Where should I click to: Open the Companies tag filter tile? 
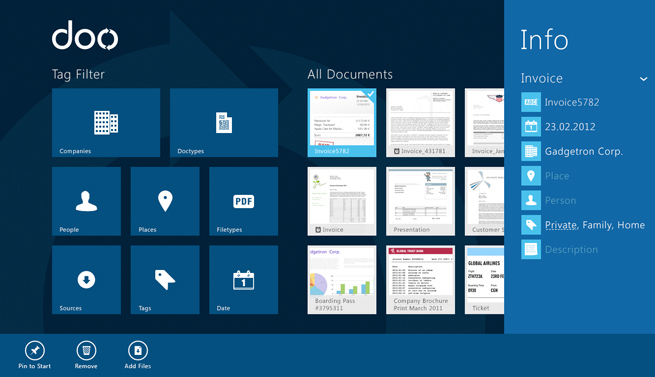[106, 122]
